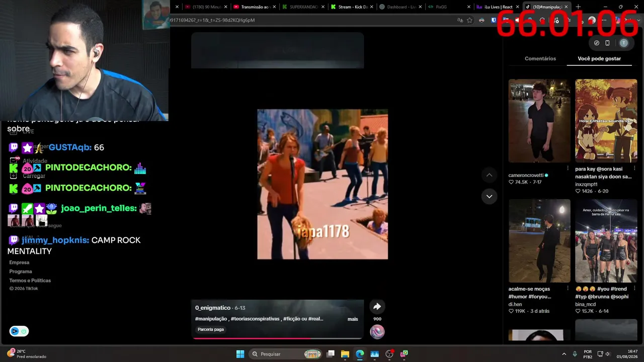Open more options for the #you #trend video

[x=634, y=289]
